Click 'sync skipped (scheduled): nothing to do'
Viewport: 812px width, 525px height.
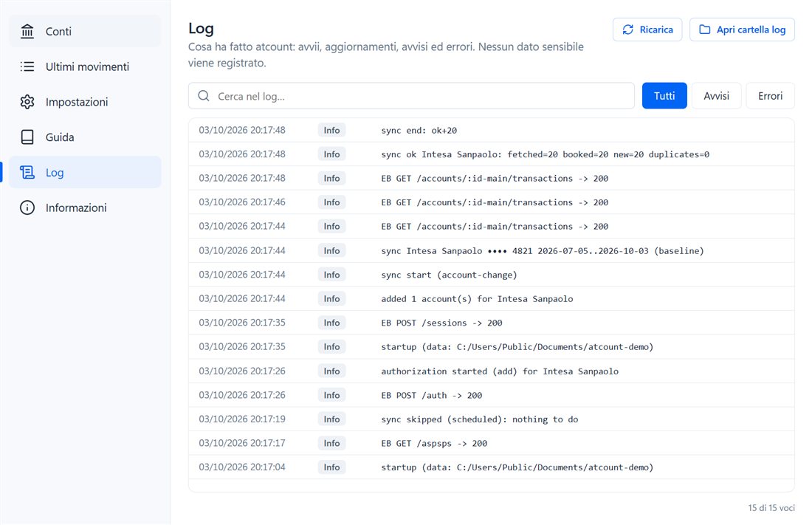point(480,419)
